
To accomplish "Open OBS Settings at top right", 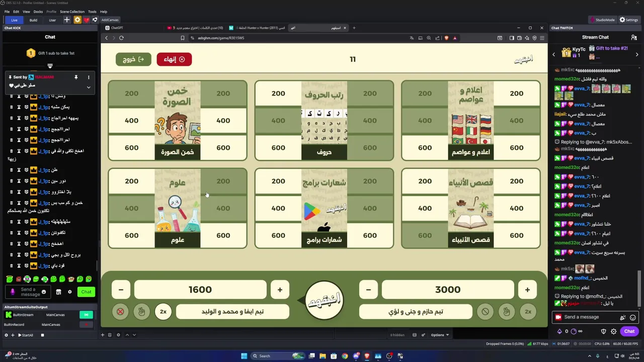I will [x=629, y=20].
